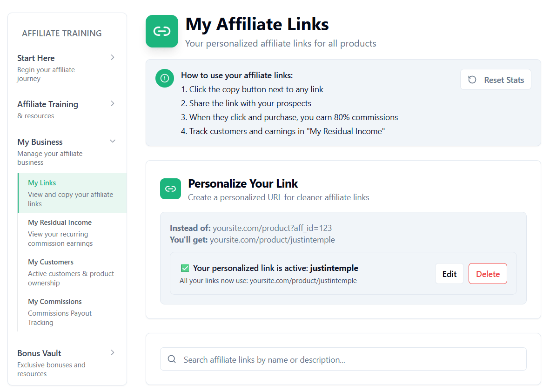Click the reset arrow icon in Reset Stats
The image size is (550, 392).
tap(472, 80)
